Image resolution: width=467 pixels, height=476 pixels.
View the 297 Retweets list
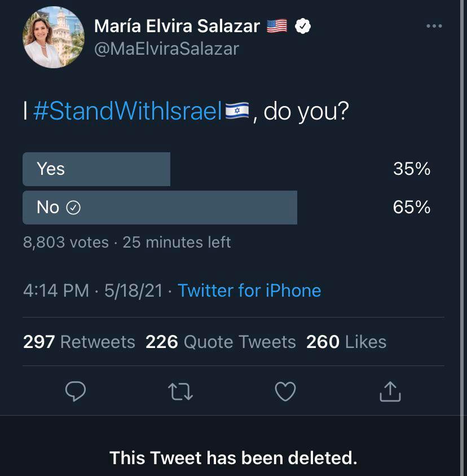(x=79, y=342)
